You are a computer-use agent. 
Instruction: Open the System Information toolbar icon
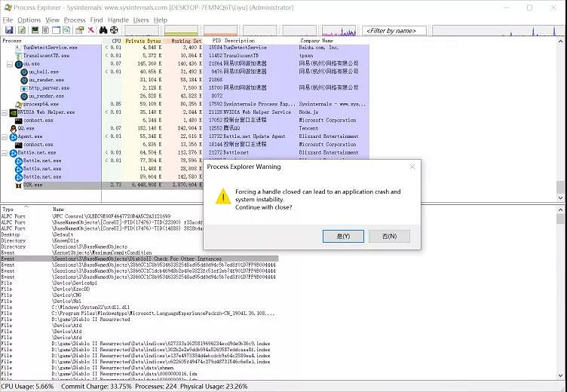click(x=34, y=30)
